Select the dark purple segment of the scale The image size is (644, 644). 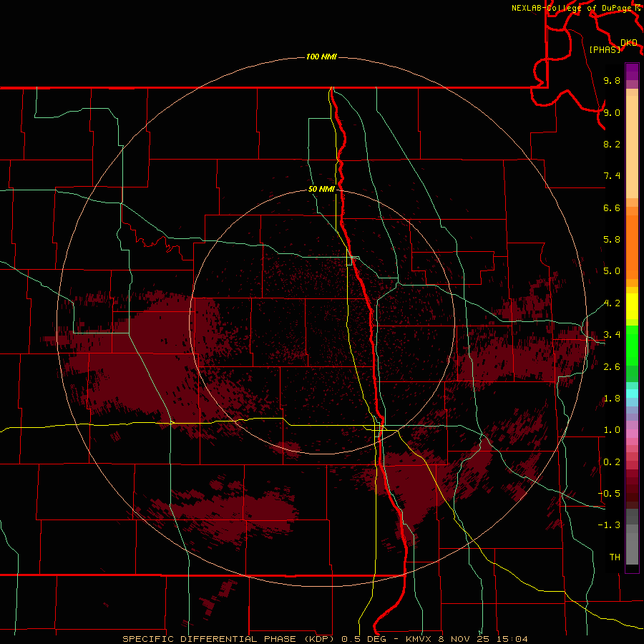[x=632, y=72]
